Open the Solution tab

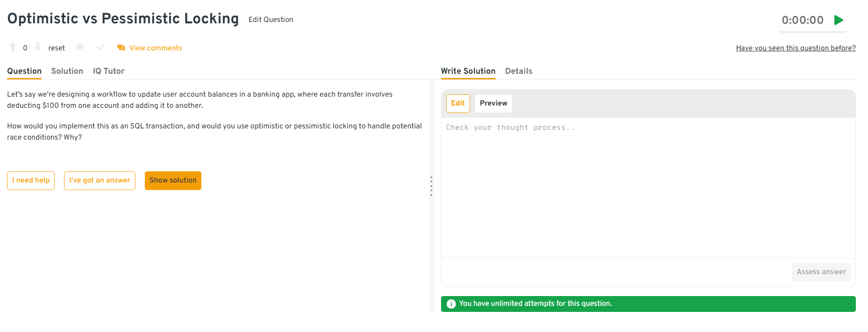coord(67,71)
